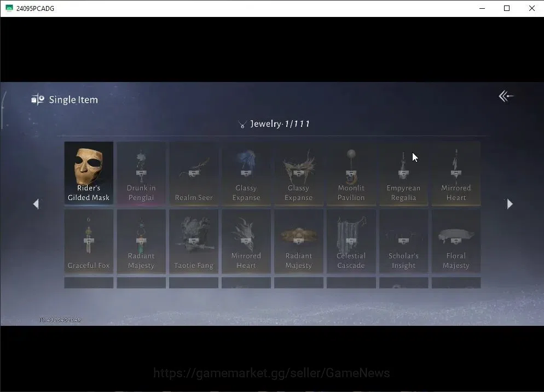Image resolution: width=544 pixels, height=392 pixels.
Task: Go to previous page with left arrow
Action: coord(36,204)
